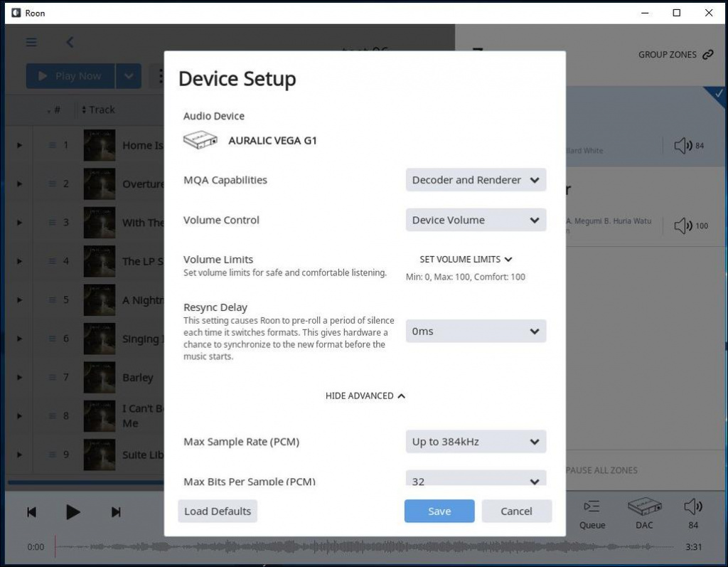The width and height of the screenshot is (728, 567).
Task: Play track 1 using its row arrow
Action: [x=19, y=145]
